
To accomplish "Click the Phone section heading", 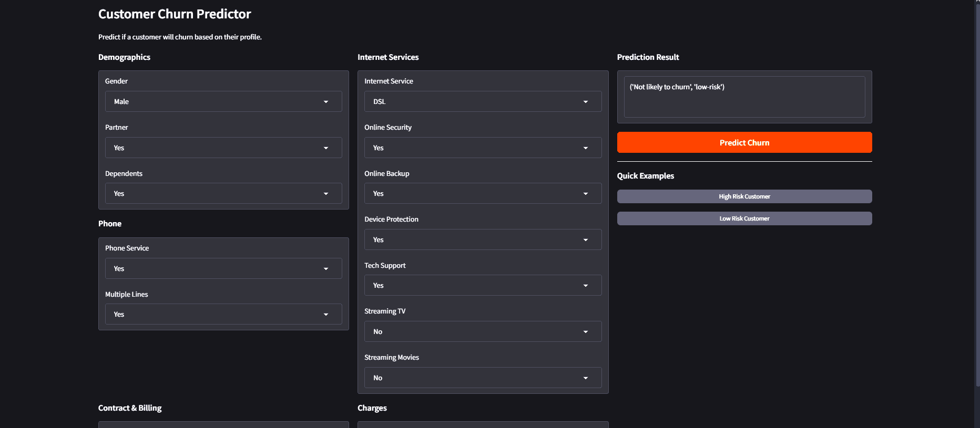I will (x=110, y=224).
